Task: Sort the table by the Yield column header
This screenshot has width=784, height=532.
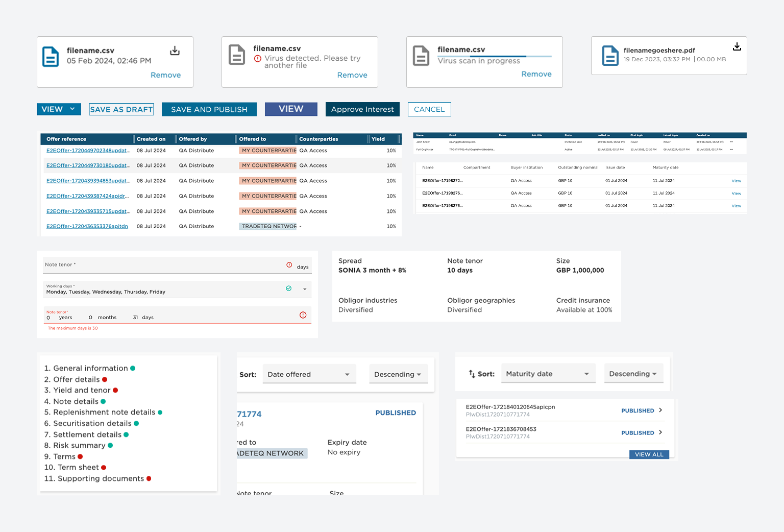Action: coord(378,139)
